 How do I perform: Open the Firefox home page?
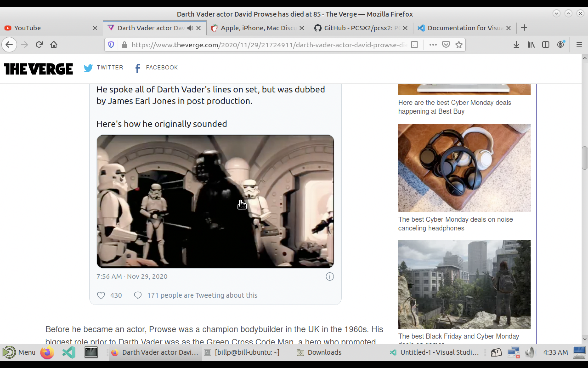pos(54,45)
